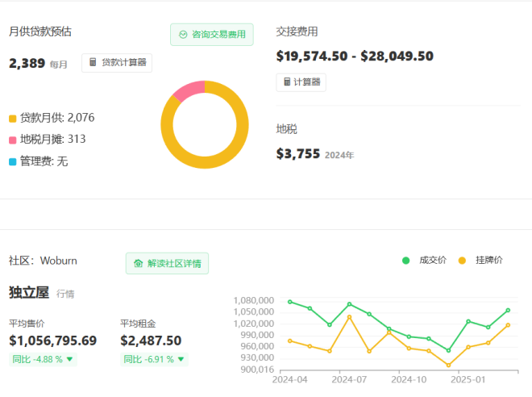
Task: Open the 计算器 closing costs button
Action: [301, 82]
